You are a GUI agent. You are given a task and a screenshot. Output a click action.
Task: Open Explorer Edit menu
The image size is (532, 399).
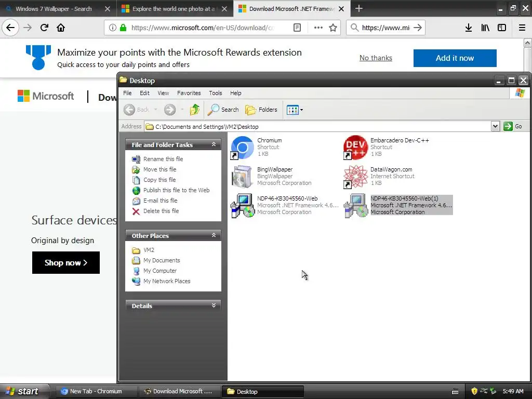(144, 93)
